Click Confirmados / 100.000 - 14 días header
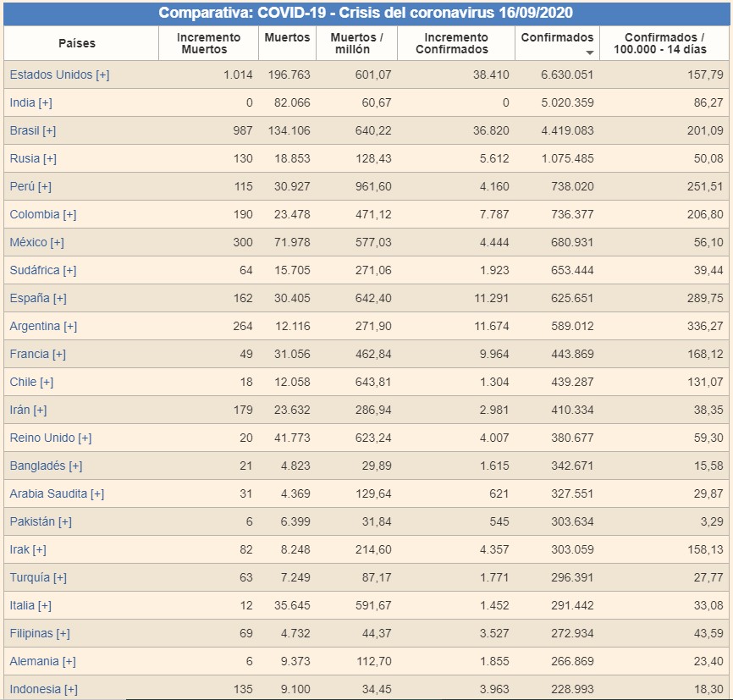 [664, 43]
